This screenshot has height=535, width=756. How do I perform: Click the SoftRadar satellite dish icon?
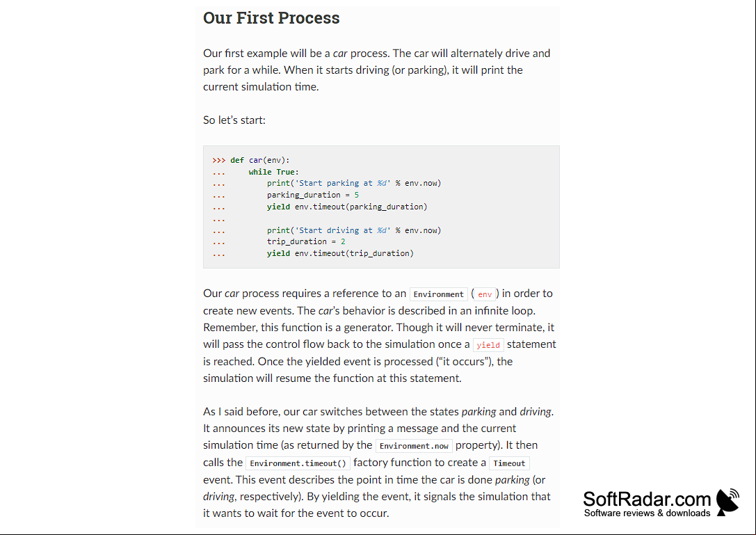click(x=727, y=502)
